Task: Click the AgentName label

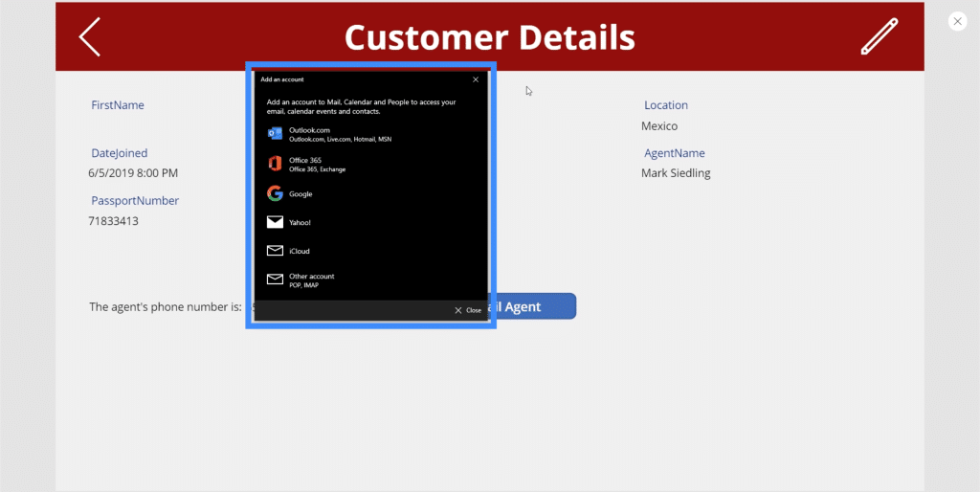Action: [x=675, y=153]
